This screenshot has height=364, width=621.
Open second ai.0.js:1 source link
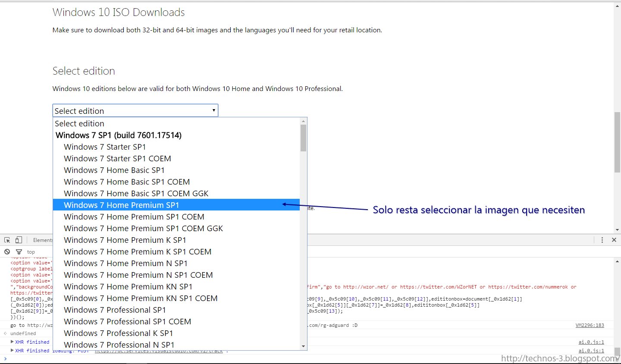click(x=591, y=351)
